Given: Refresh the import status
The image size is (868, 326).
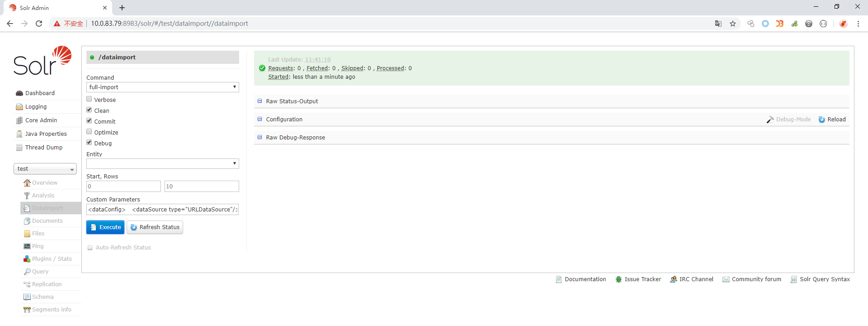Looking at the screenshot, I should click(x=155, y=227).
